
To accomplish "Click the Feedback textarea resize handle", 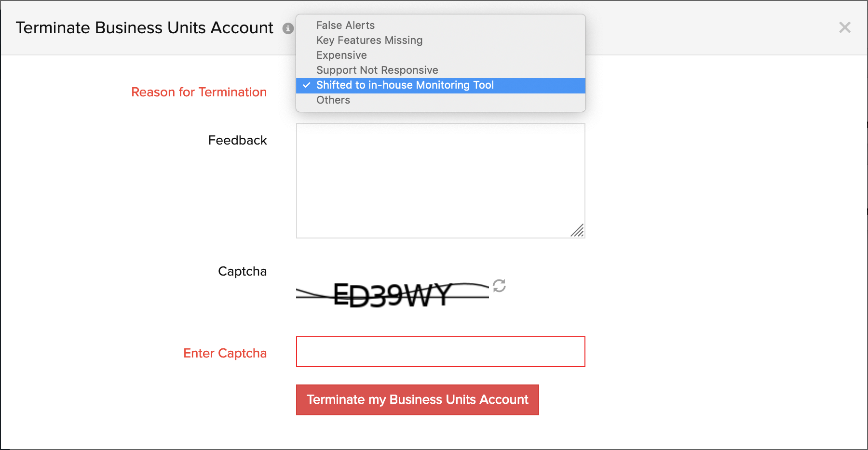I will 577,231.
